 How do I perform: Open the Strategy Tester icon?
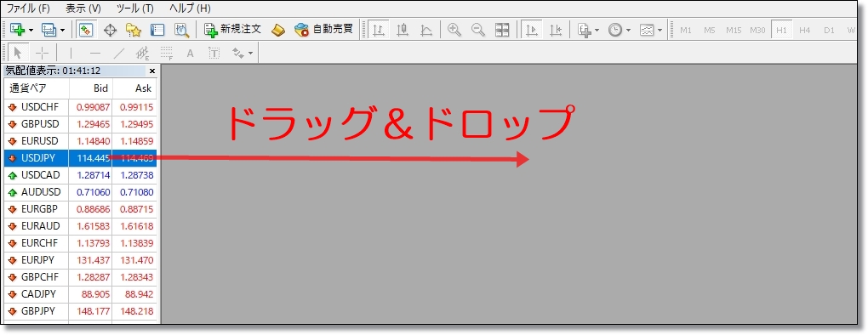181,30
